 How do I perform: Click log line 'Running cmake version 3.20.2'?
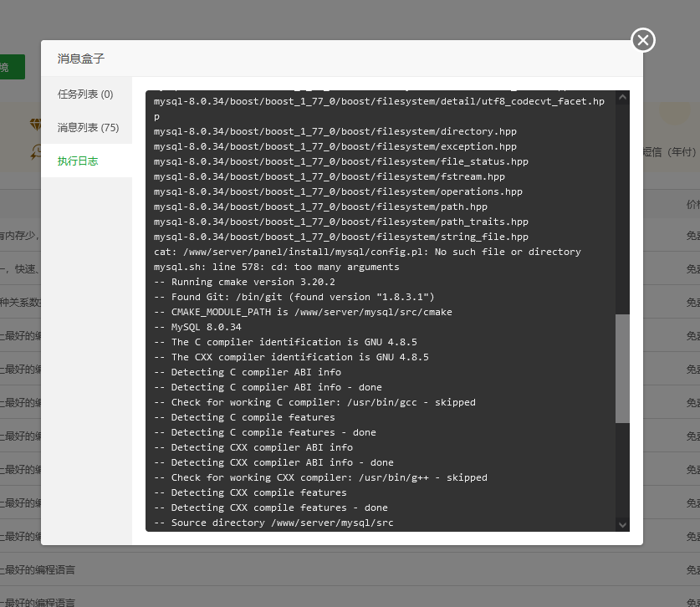(x=244, y=282)
